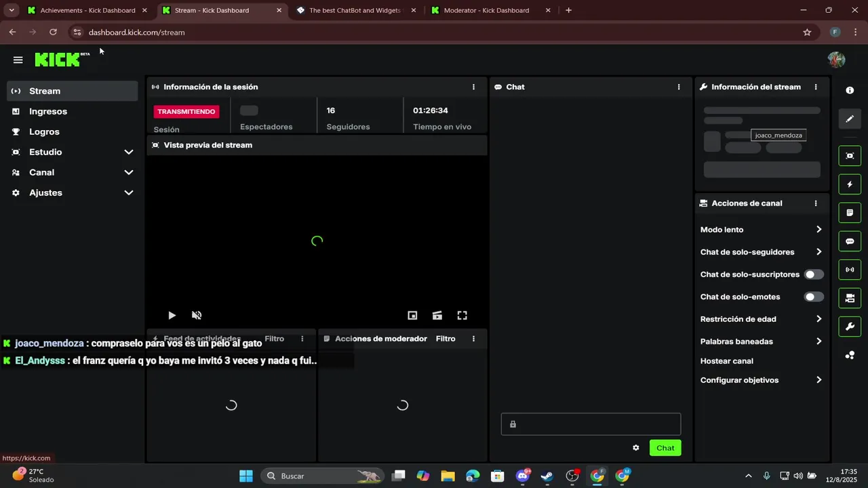Play the stream preview video
This screenshot has height=488, width=868.
172,315
